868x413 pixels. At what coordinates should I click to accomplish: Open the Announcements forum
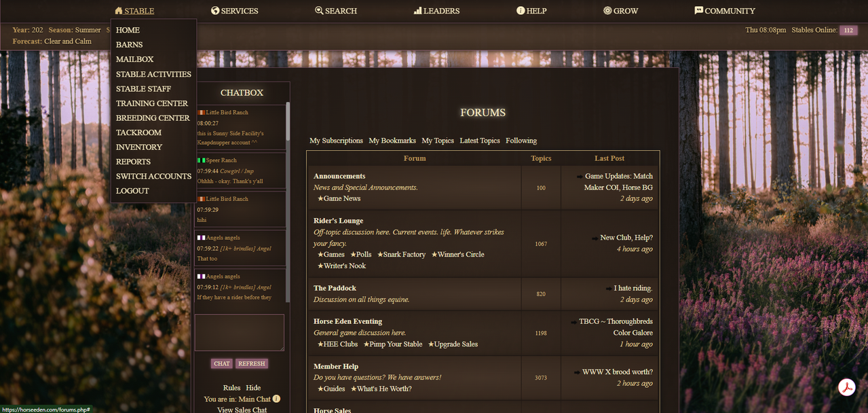[x=339, y=176]
